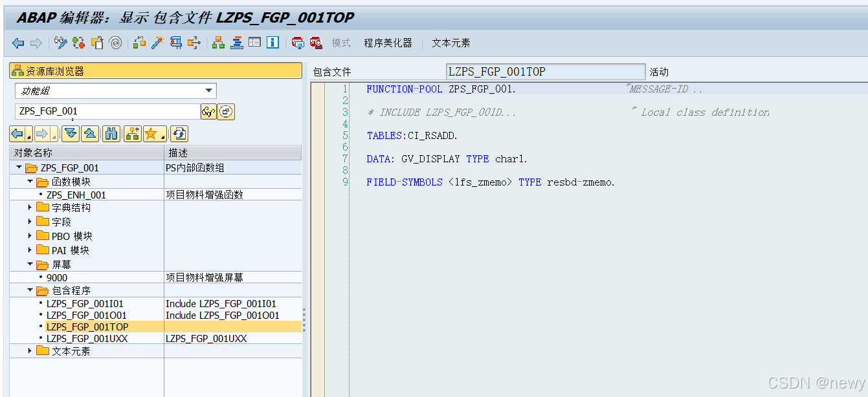The image size is (868, 397).
Task: Expand the 字典结构 folder
Action: pos(30,208)
